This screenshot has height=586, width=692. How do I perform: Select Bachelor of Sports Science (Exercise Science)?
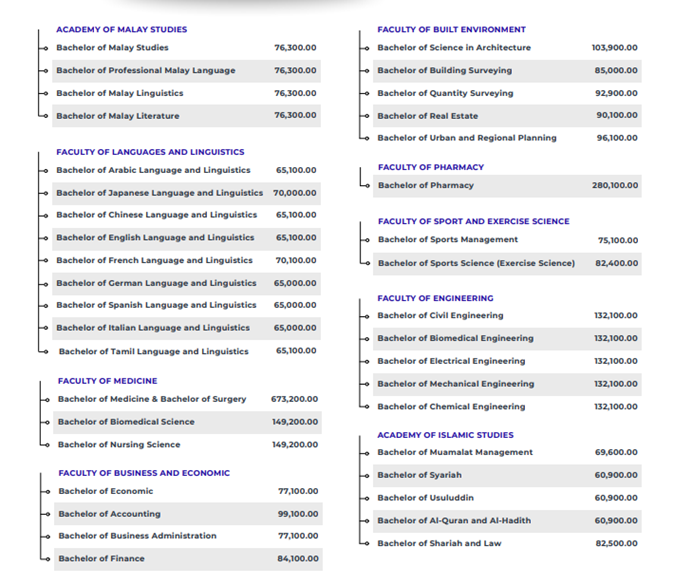[476, 263]
